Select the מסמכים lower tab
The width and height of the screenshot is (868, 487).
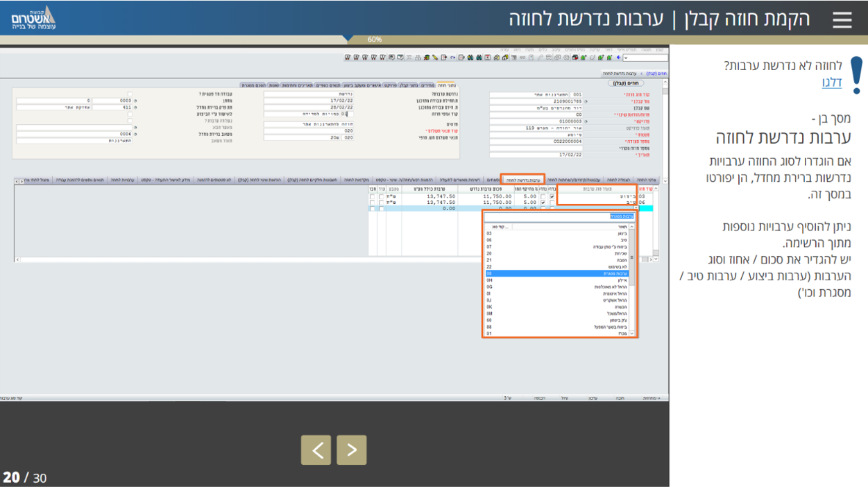(x=493, y=180)
